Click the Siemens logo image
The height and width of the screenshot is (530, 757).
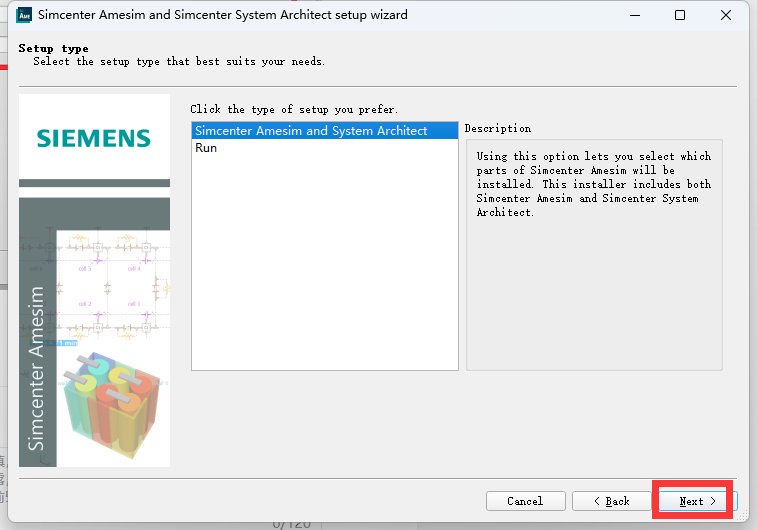(x=94, y=138)
